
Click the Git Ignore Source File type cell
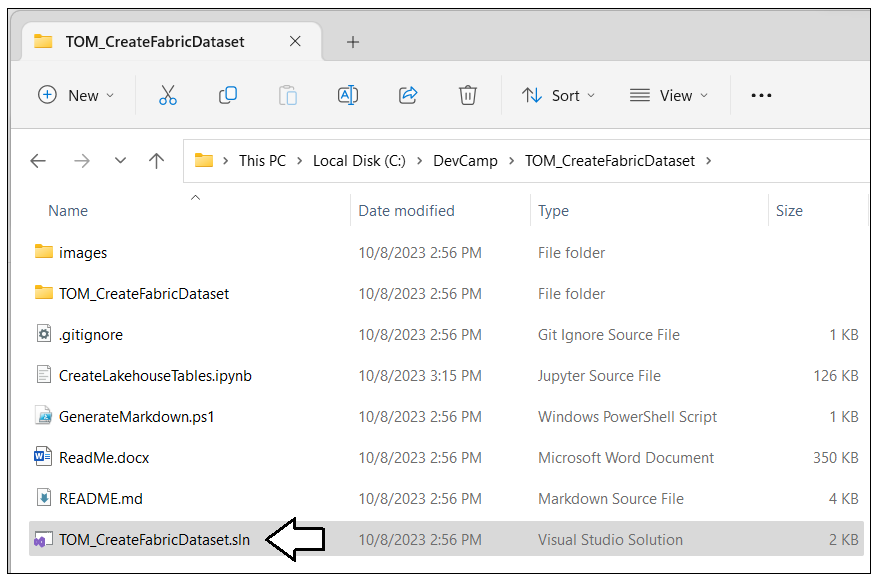pyautogui.click(x=609, y=335)
